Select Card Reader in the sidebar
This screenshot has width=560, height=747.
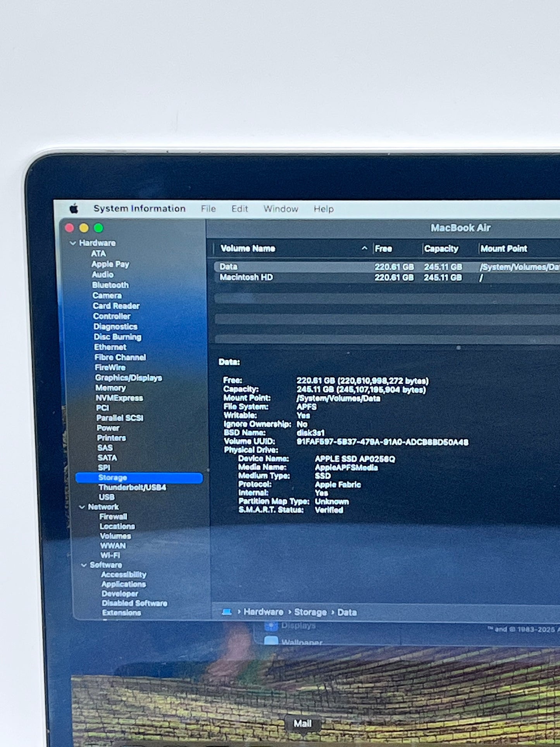[116, 306]
